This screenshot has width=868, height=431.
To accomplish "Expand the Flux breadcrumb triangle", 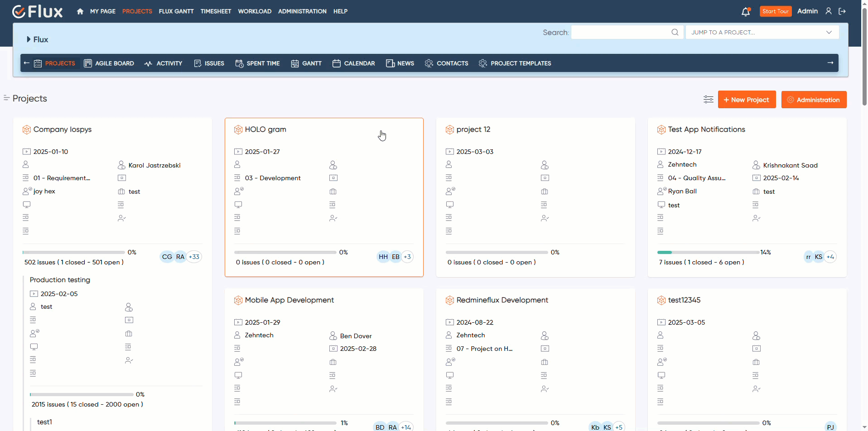I will coord(29,39).
